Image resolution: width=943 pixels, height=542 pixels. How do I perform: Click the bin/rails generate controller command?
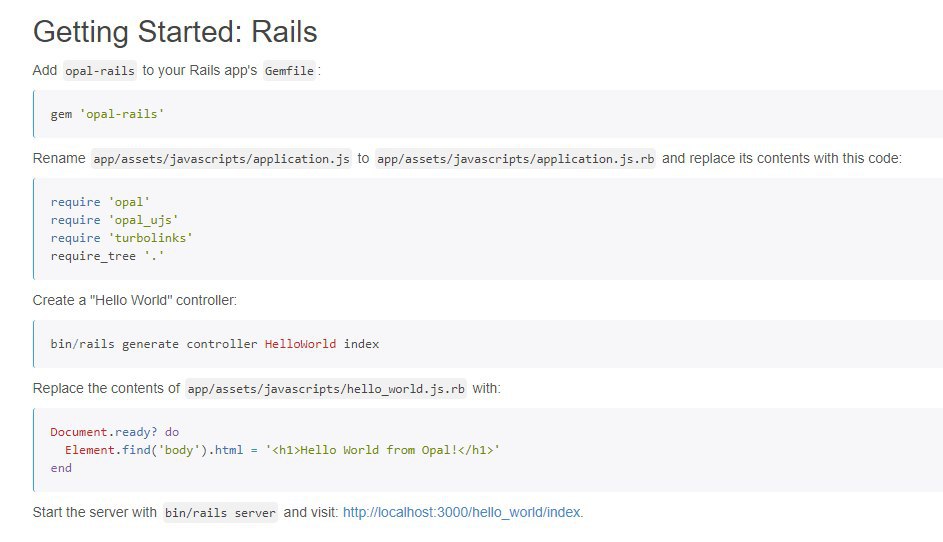pyautogui.click(x=215, y=344)
